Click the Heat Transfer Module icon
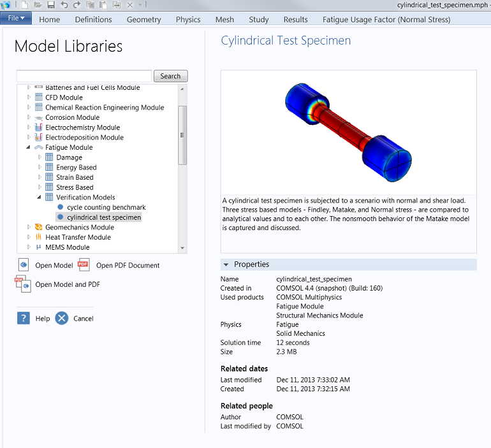Image resolution: width=491 pixels, height=448 pixels. [x=38, y=237]
